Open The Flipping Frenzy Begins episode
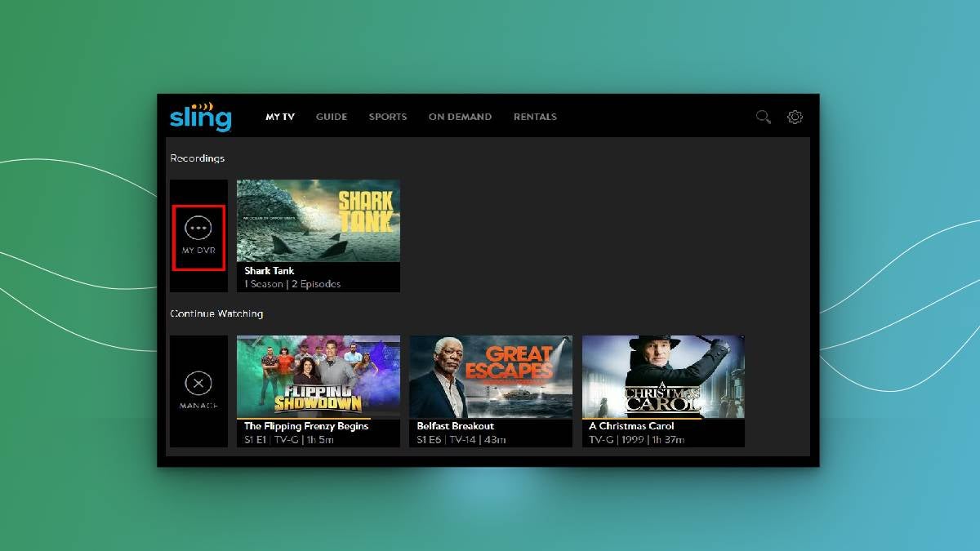 tap(318, 376)
